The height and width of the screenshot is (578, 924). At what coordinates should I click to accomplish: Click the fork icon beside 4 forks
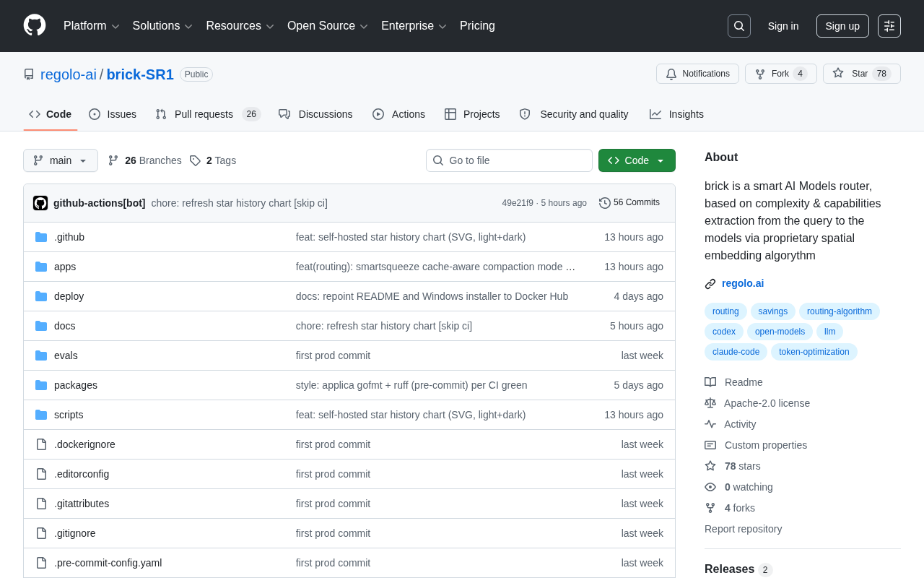pos(710,508)
